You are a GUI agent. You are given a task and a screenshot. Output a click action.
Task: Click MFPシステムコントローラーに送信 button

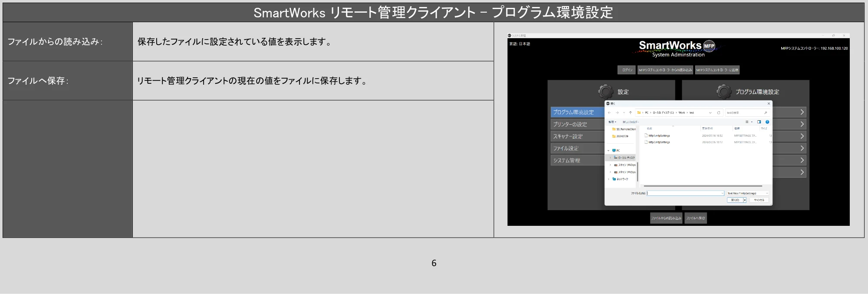pyautogui.click(x=717, y=70)
